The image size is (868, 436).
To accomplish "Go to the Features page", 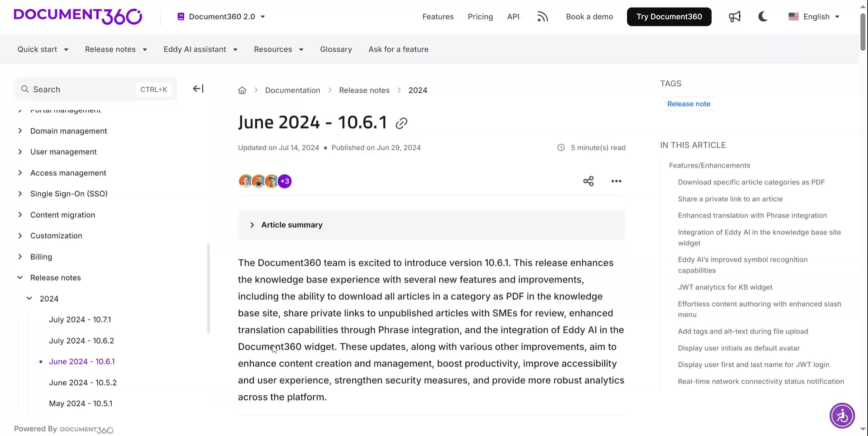I will (x=438, y=17).
